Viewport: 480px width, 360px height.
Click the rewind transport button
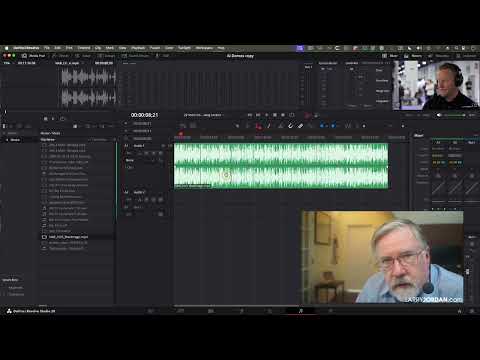pos(250,115)
